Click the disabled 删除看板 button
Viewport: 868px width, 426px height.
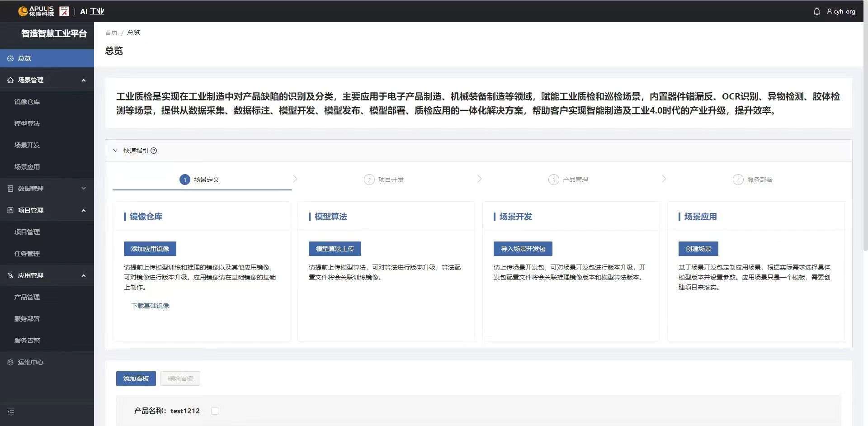pos(180,379)
